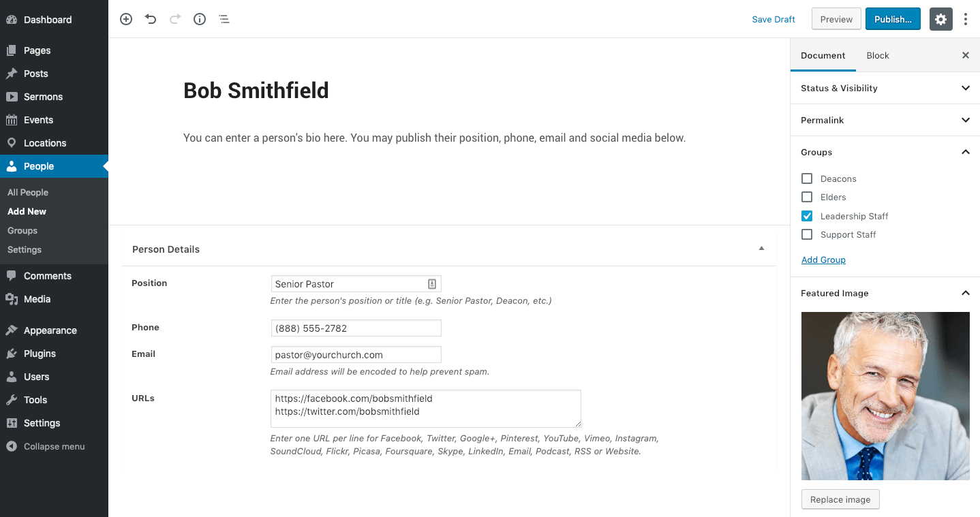The image size is (980, 517).
Task: Switch to the Block tab
Action: (878, 55)
